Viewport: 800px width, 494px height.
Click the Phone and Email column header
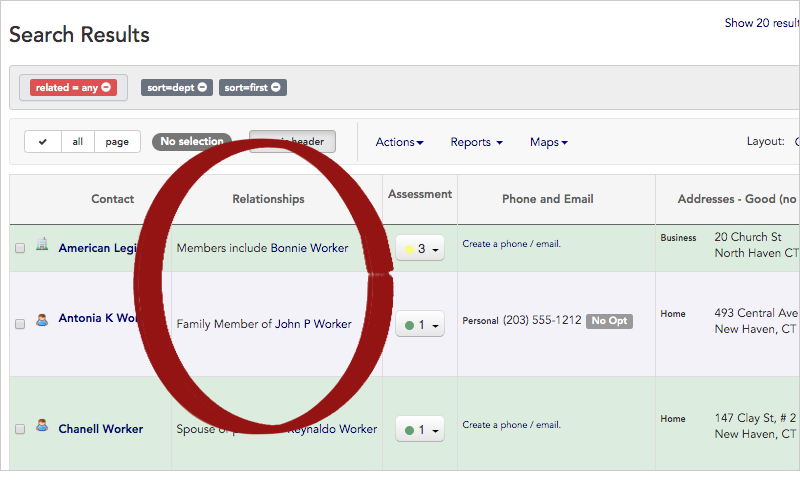pos(547,199)
